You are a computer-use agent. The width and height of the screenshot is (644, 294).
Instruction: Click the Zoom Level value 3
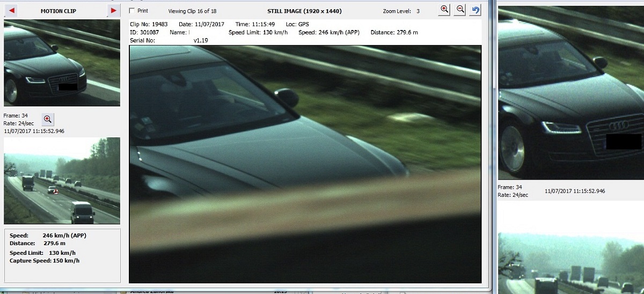[418, 11]
